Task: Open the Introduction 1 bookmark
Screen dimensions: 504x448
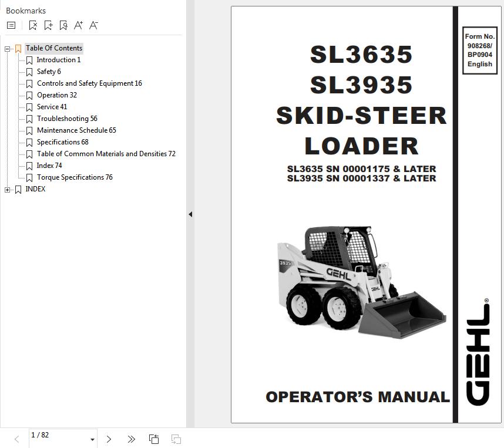Action: (59, 60)
